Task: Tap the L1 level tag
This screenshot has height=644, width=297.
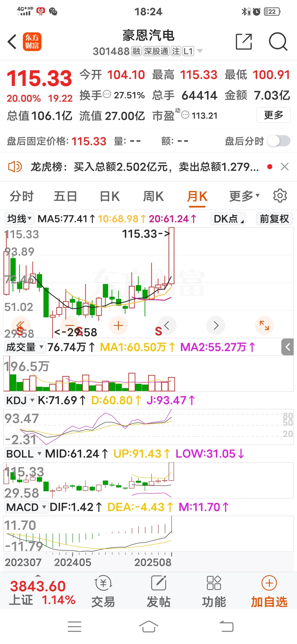Action: tap(188, 51)
